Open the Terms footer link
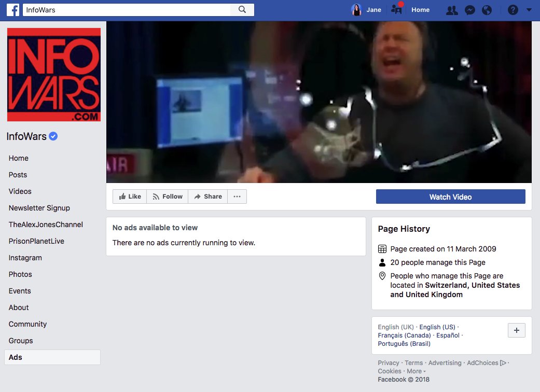Screen dimensions: 540x392 (413, 363)
